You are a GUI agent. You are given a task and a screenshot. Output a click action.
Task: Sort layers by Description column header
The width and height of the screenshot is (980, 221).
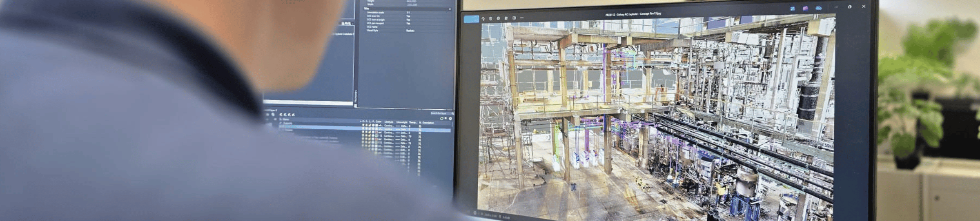tap(428, 122)
